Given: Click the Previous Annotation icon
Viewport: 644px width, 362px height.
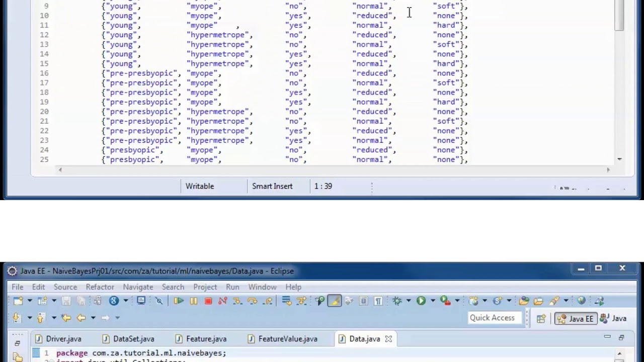Looking at the screenshot, I should 40,317.
